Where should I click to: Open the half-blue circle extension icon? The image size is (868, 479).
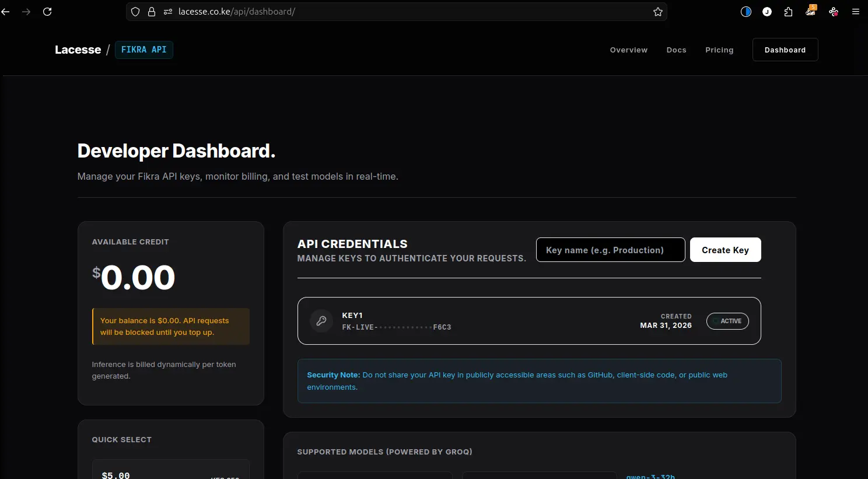[x=746, y=12]
